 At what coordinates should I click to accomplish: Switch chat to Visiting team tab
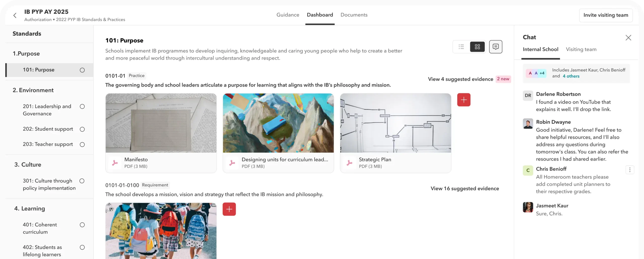point(581,49)
